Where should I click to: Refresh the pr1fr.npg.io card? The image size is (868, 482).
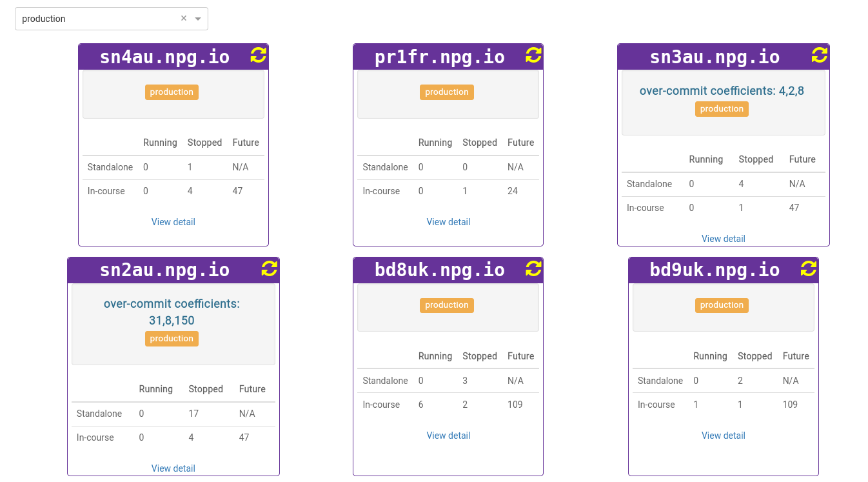(533, 55)
